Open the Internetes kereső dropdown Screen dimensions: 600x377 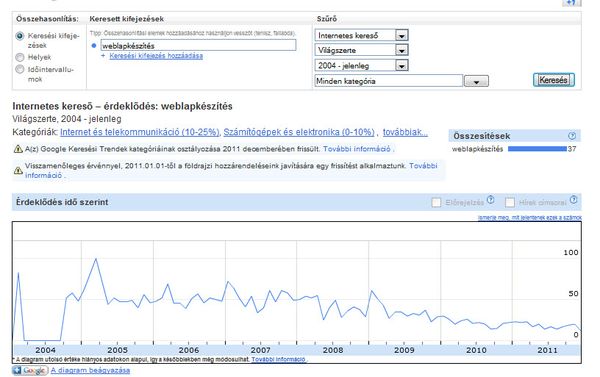pyautogui.click(x=361, y=35)
